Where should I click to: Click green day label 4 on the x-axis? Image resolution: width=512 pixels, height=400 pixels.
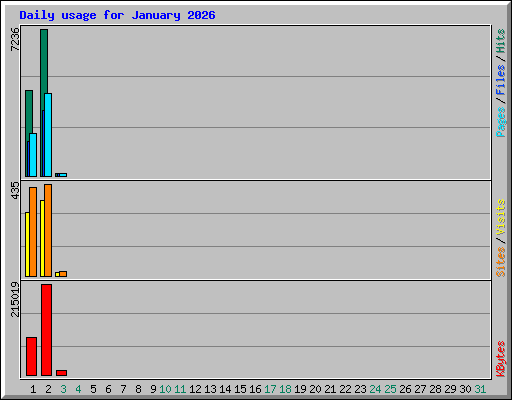coord(78,389)
